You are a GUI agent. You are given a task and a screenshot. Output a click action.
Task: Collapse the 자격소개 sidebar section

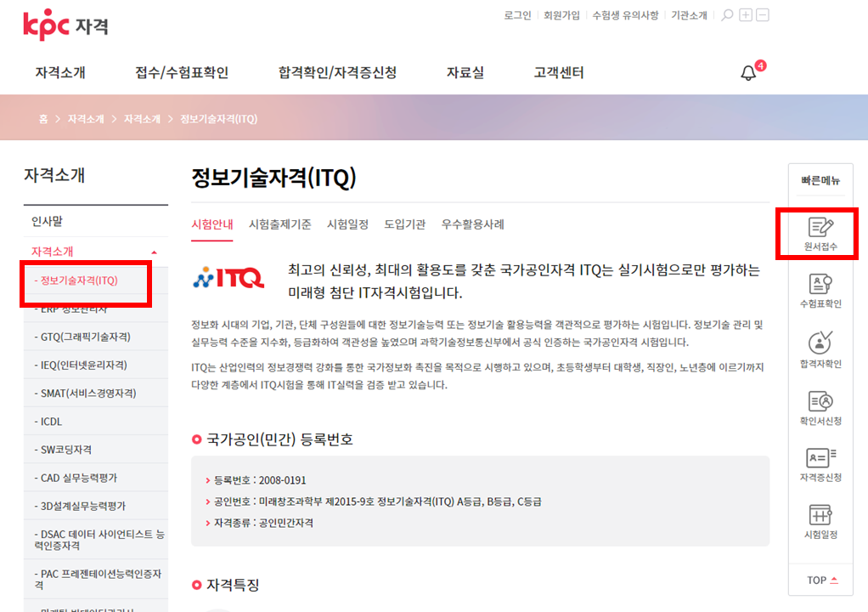click(154, 252)
